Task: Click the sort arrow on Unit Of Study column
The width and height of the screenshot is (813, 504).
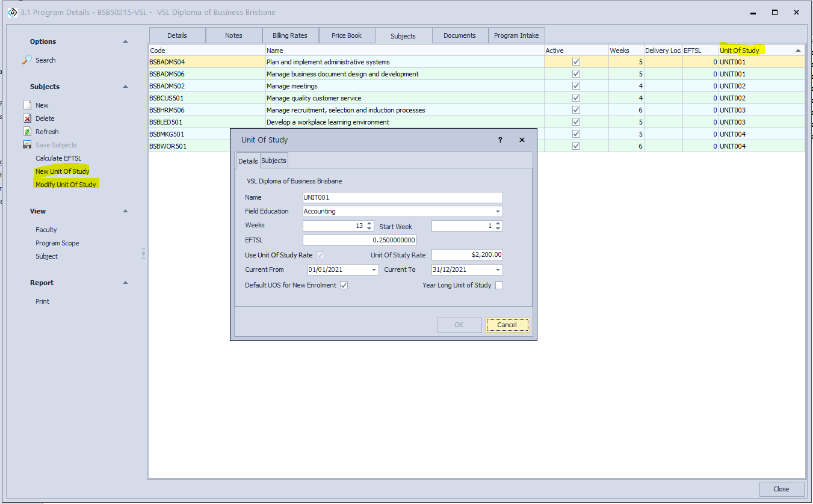Action: point(798,51)
